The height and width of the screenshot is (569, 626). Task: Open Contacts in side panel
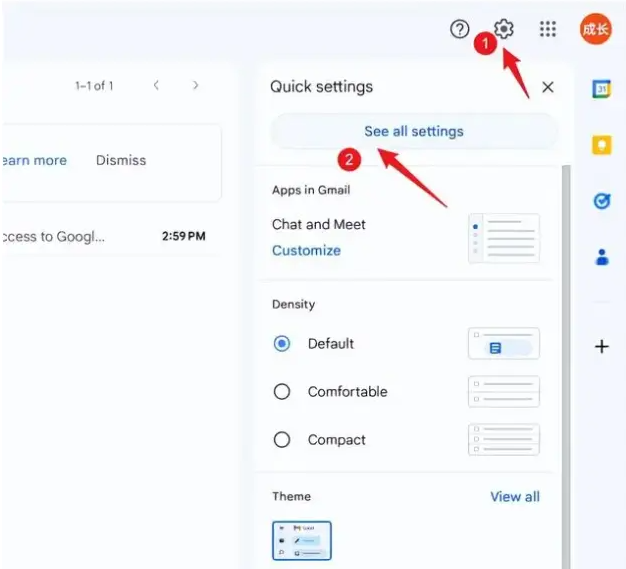(x=602, y=257)
